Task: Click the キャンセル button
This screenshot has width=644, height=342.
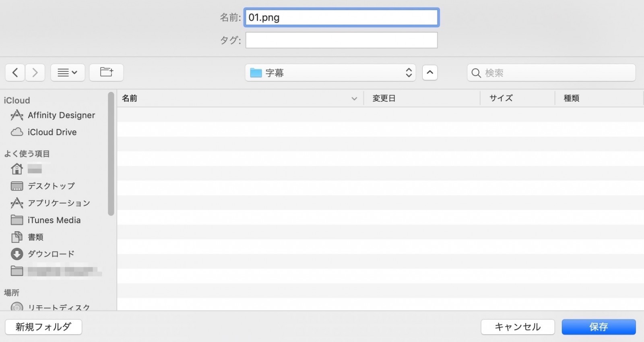Action: [518, 327]
